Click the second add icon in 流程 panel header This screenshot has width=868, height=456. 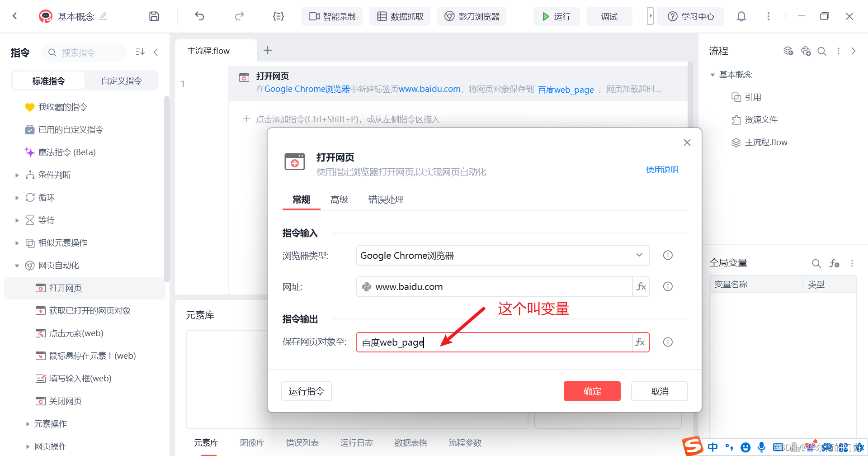[x=806, y=51]
